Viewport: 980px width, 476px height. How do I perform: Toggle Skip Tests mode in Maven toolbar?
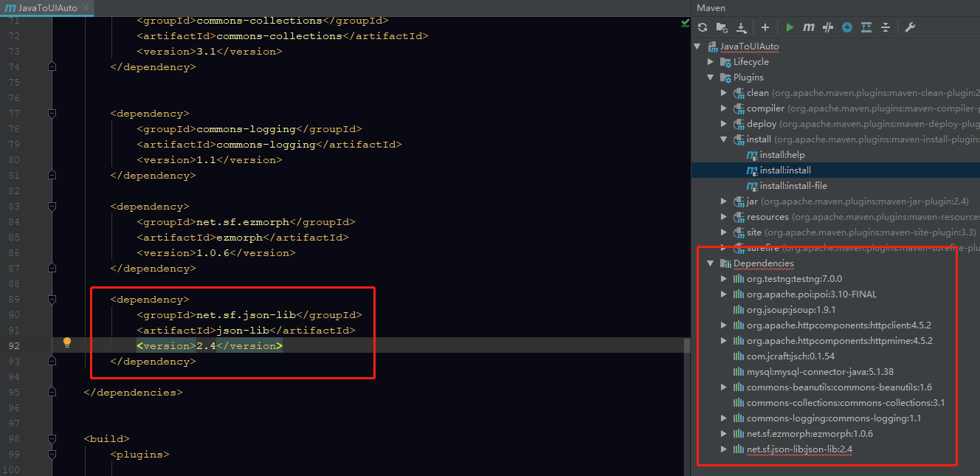pos(828,27)
